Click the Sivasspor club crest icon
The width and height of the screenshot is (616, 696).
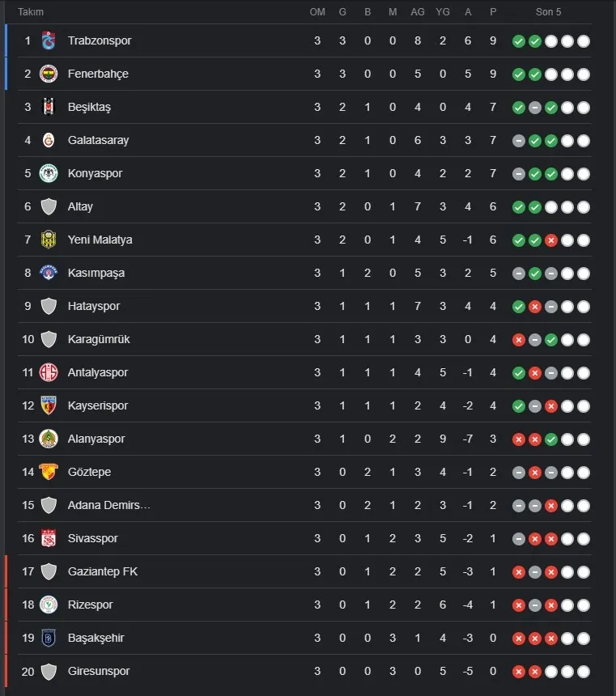tap(49, 538)
